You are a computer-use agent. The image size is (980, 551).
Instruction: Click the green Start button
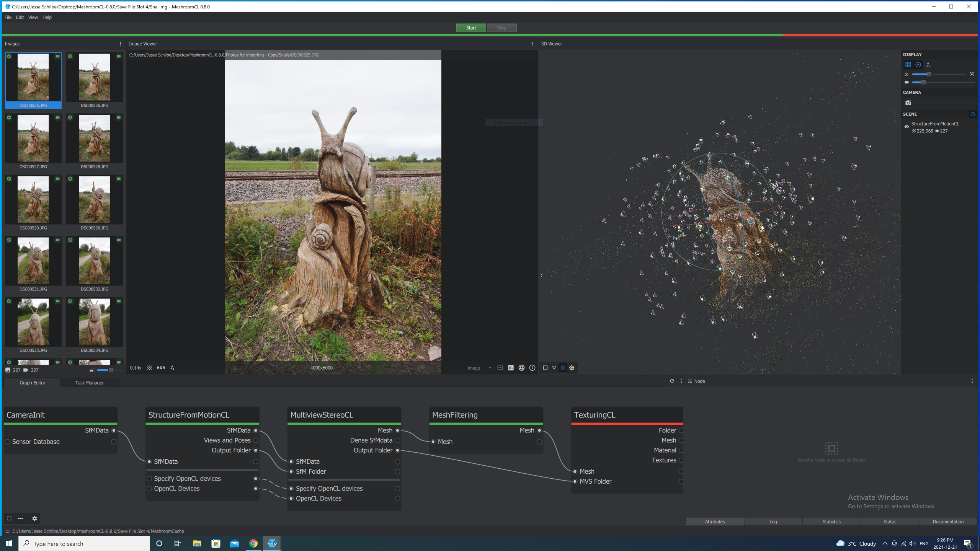click(x=471, y=28)
